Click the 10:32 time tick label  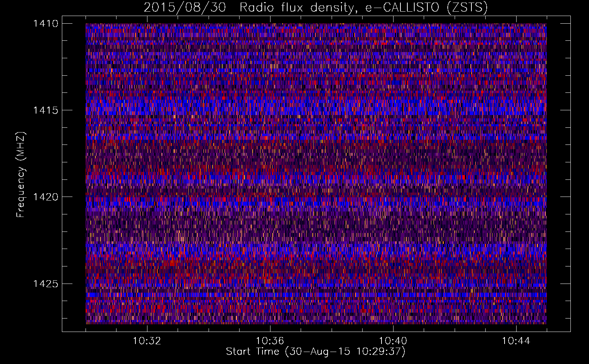(147, 341)
